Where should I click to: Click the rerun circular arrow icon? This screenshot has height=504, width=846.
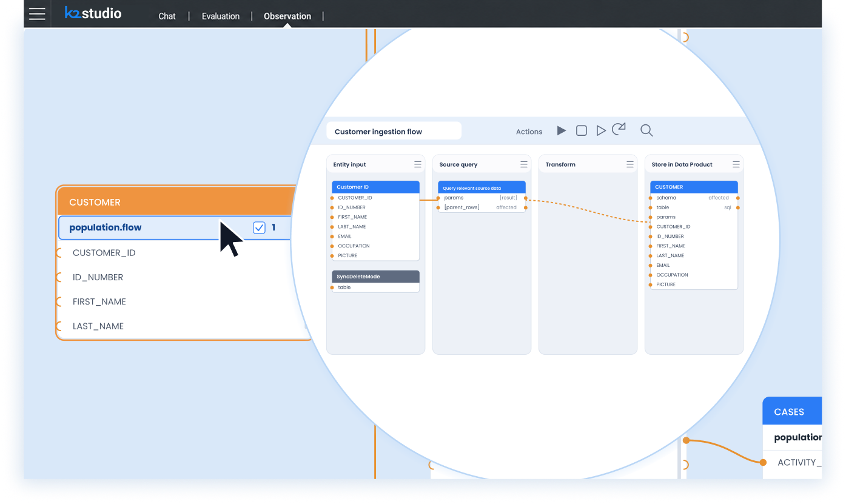[619, 129]
